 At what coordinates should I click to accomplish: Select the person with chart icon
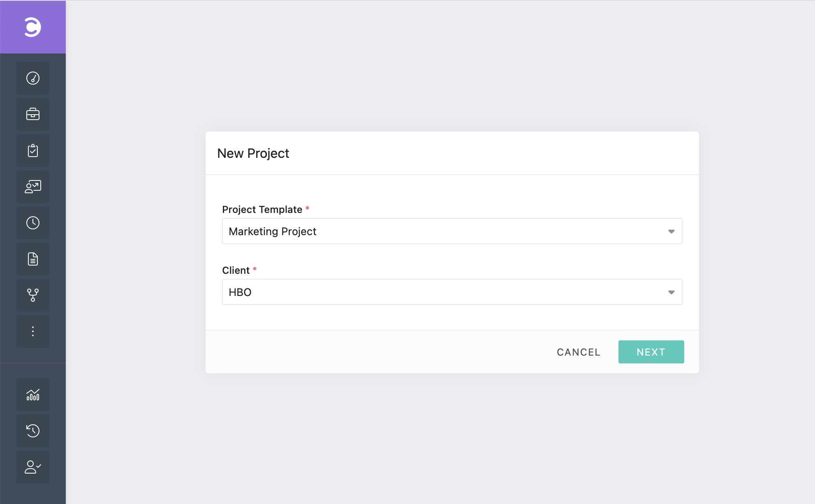(33, 187)
